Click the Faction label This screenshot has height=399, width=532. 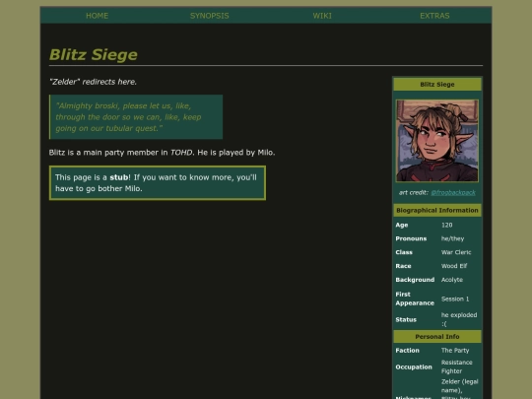pos(407,351)
